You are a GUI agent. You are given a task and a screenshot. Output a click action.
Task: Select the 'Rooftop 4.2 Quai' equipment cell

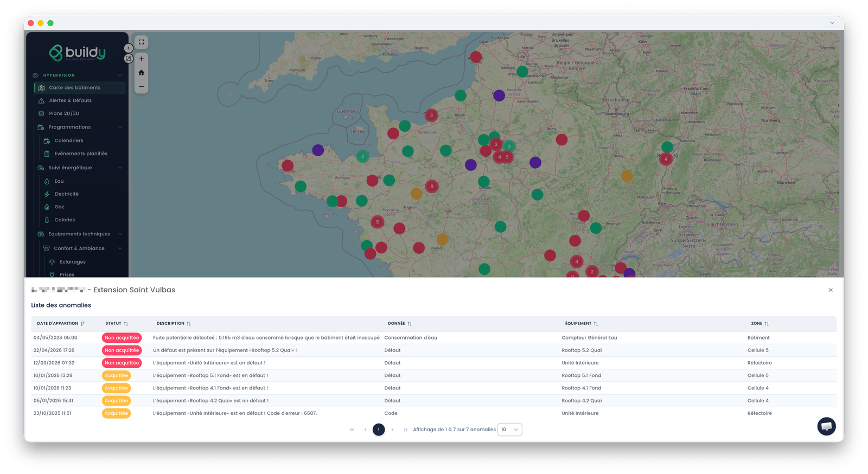pos(582,401)
